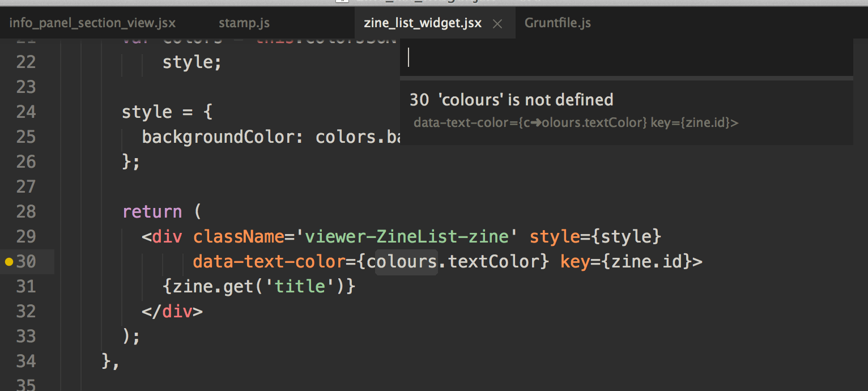Open the Gruntfile.js tab
This screenshot has width=868, height=391.
pyautogui.click(x=558, y=23)
